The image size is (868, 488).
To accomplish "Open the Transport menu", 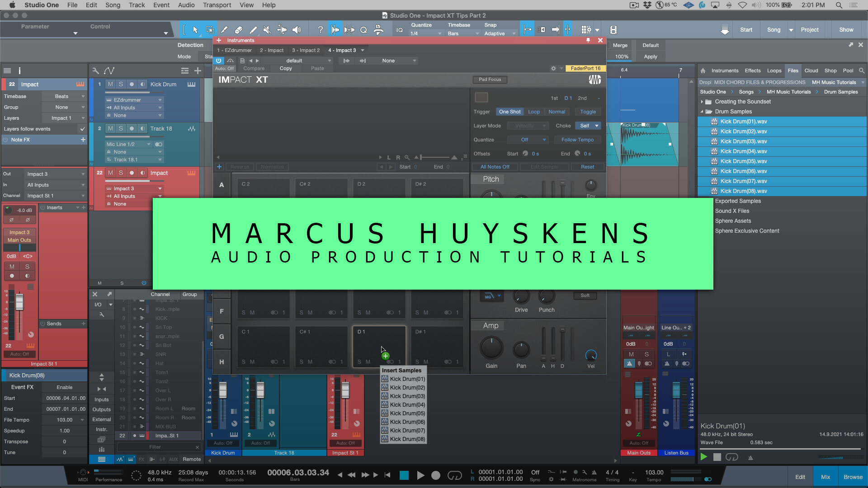I will click(x=217, y=5).
